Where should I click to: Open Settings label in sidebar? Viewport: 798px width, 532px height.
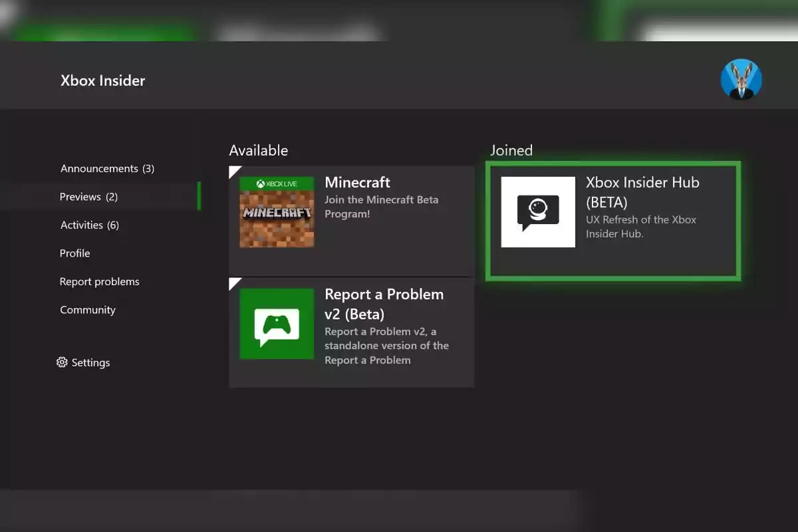click(x=90, y=363)
